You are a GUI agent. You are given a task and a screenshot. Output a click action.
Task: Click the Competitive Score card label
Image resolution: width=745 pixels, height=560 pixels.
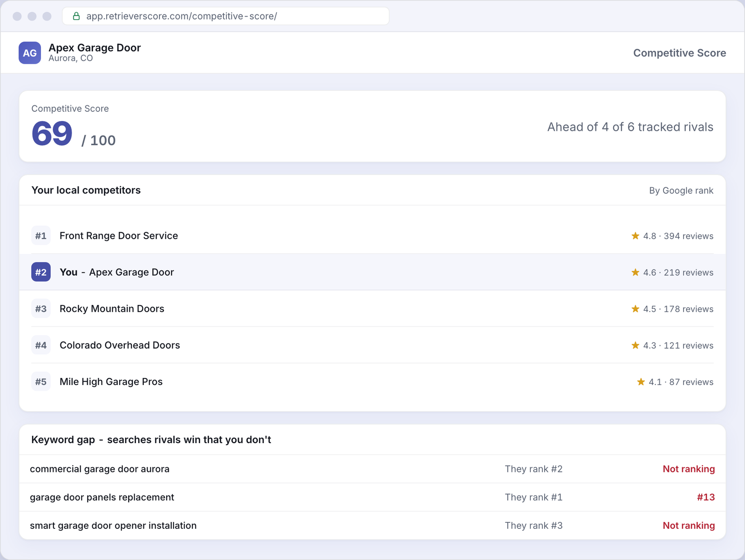70,108
